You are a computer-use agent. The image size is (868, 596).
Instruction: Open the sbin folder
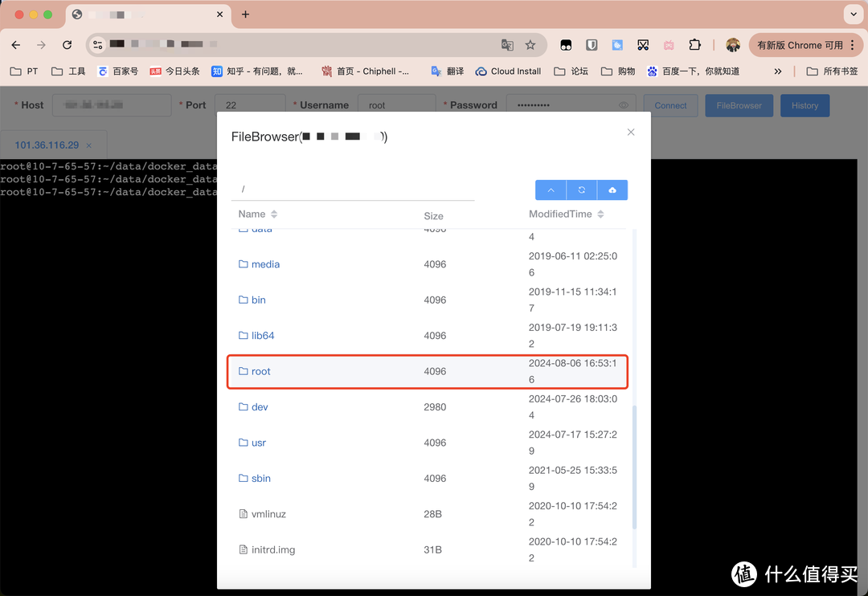click(x=260, y=479)
